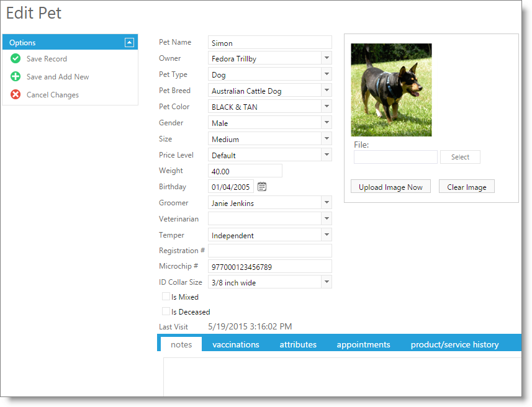Click the green Save Record checkmark icon
This screenshot has height=407, width=532.
(x=16, y=59)
